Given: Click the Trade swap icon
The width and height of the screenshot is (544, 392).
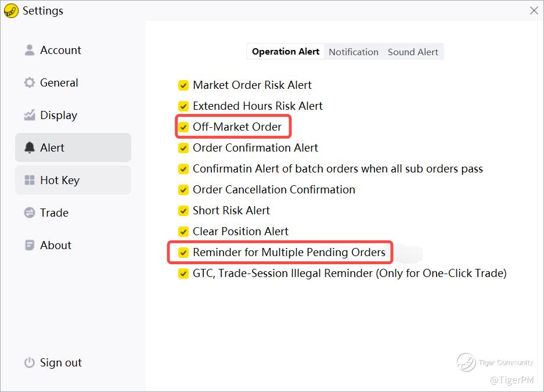Looking at the screenshot, I should coord(30,213).
